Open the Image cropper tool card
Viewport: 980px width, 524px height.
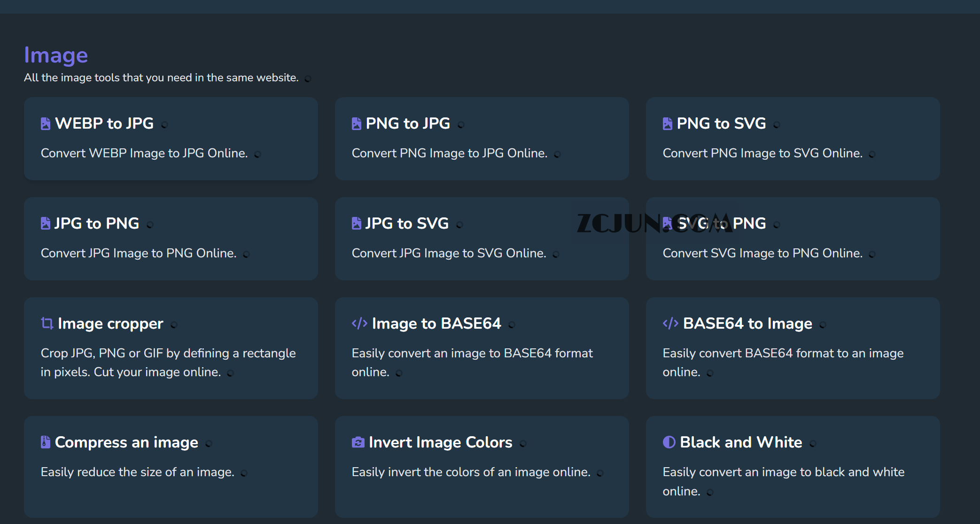[110, 324]
